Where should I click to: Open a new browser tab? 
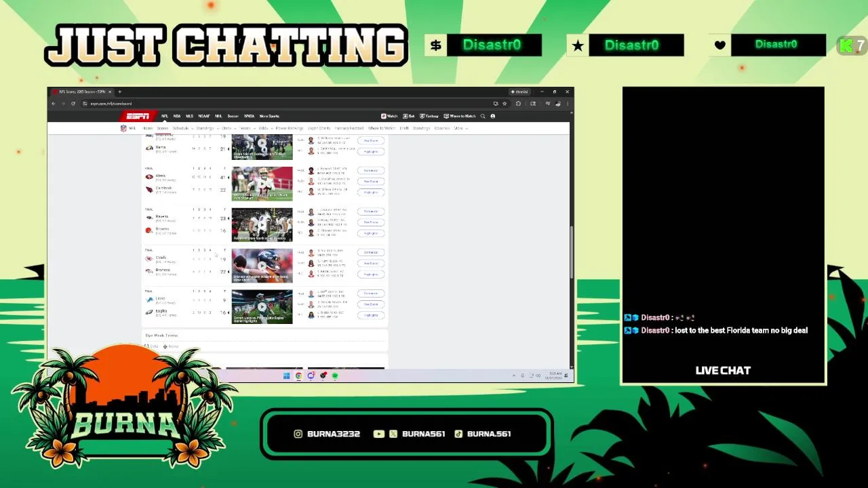pos(120,91)
